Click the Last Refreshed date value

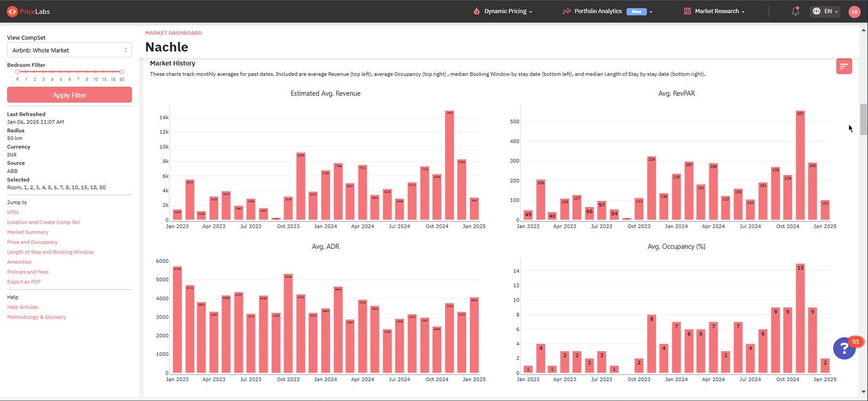pos(35,122)
